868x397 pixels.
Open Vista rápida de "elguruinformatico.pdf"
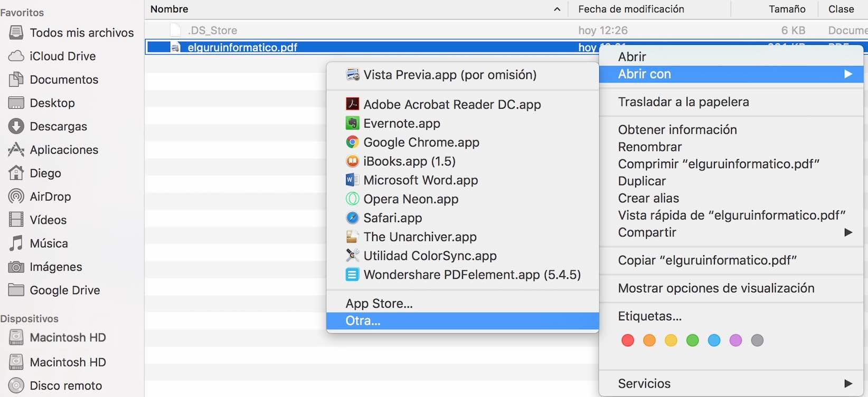pyautogui.click(x=731, y=215)
